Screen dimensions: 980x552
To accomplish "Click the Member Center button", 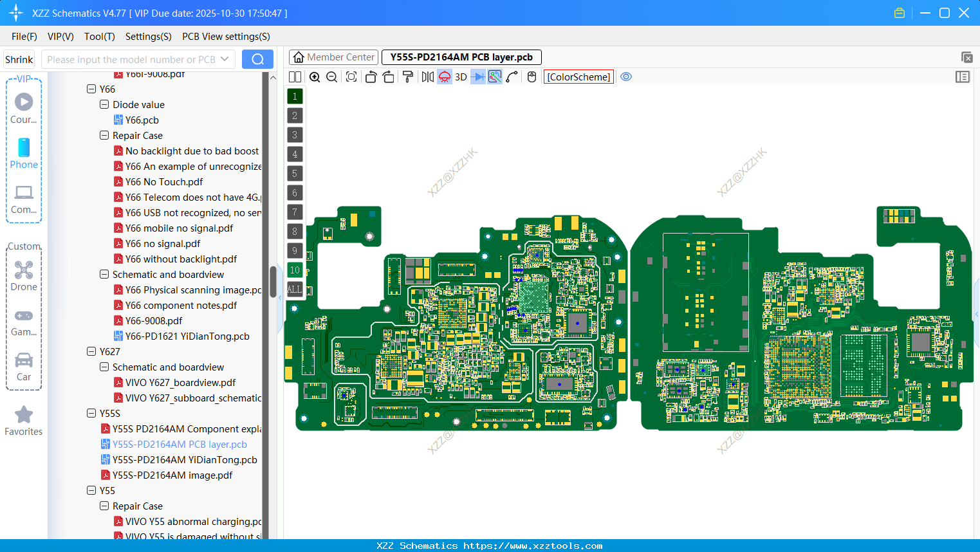I will [333, 57].
